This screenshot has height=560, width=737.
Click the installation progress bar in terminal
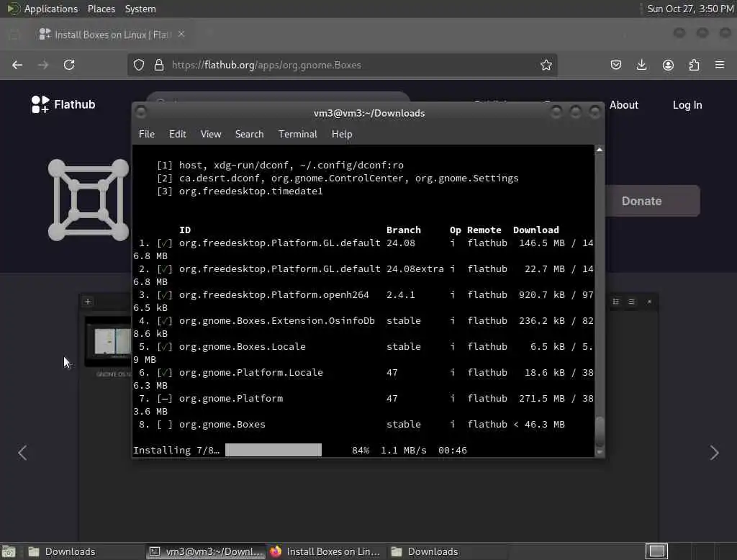pos(273,450)
